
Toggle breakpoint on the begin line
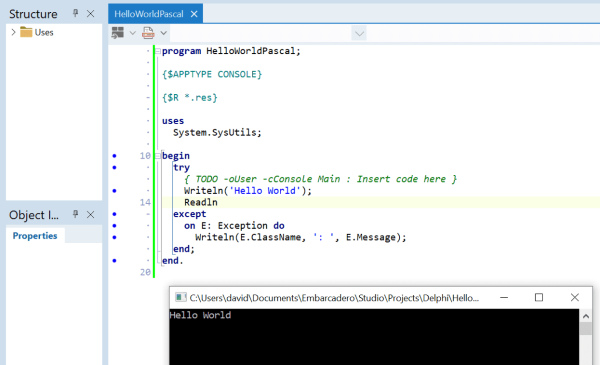(114, 156)
